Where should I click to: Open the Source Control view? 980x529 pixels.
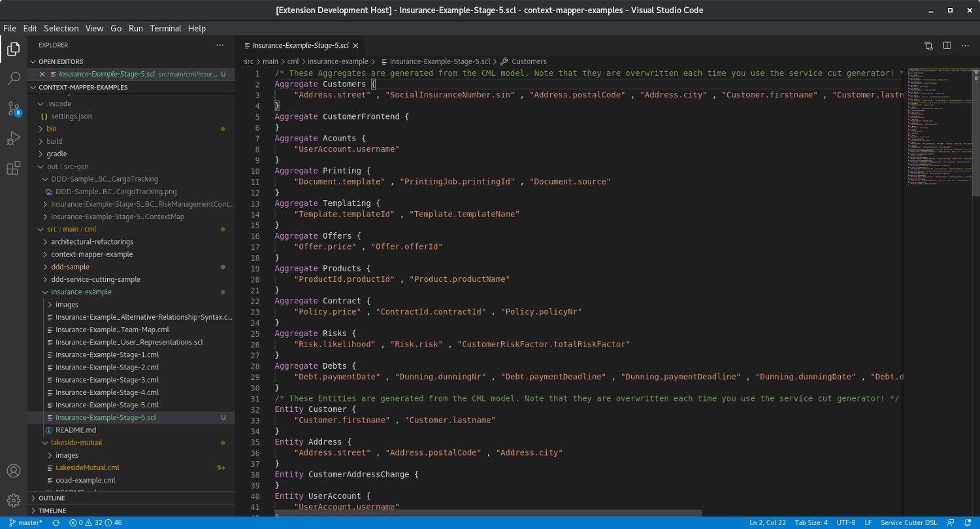13,108
